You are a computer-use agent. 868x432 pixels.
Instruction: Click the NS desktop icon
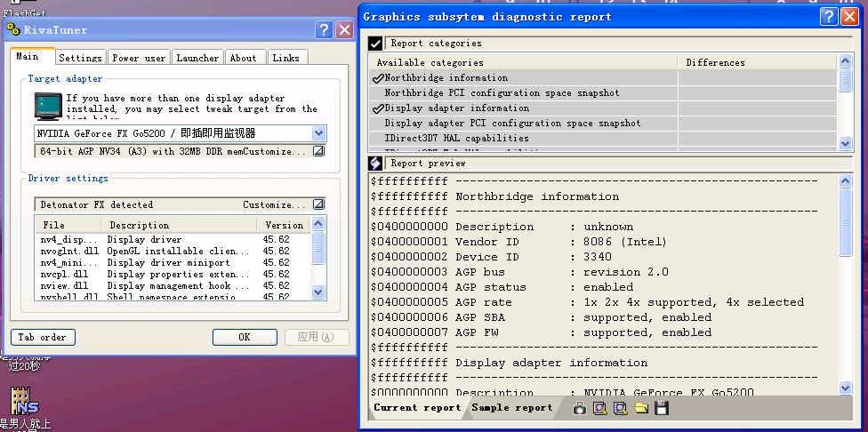[25, 402]
